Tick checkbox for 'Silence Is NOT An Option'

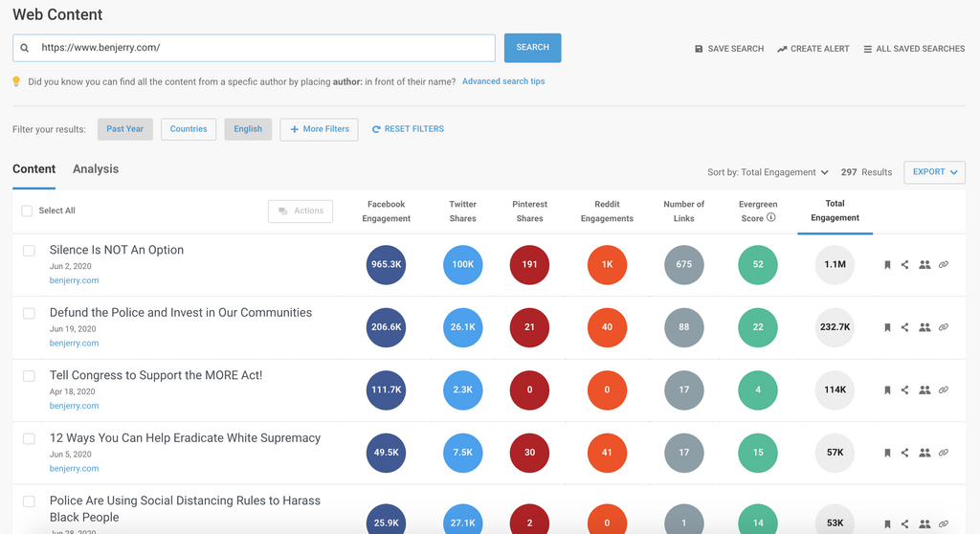tap(29, 251)
